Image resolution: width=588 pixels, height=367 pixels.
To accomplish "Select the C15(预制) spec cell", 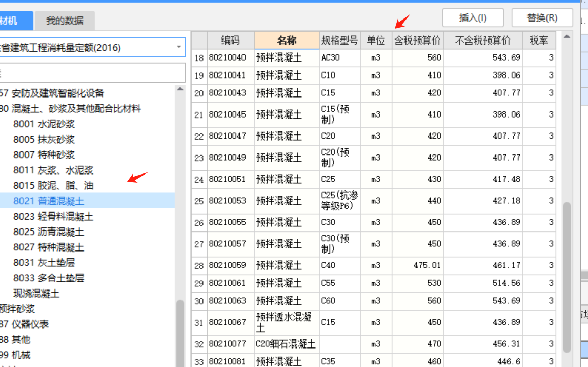I will pyautogui.click(x=340, y=114).
